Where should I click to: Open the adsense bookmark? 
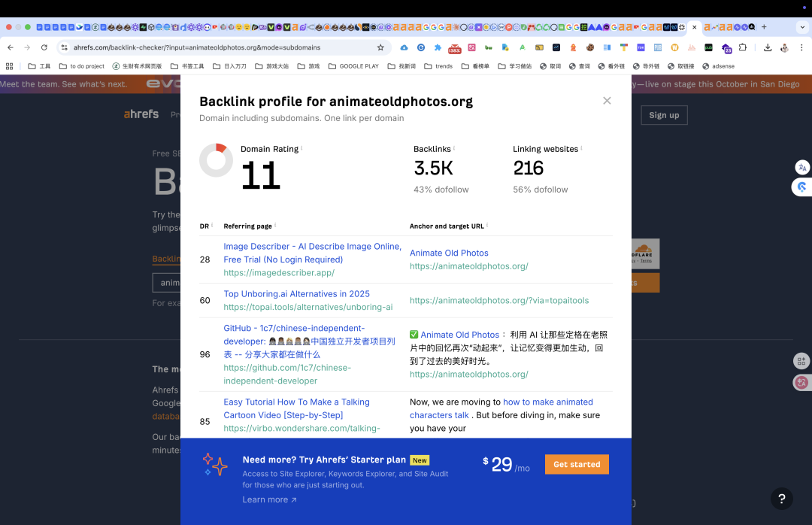718,66
